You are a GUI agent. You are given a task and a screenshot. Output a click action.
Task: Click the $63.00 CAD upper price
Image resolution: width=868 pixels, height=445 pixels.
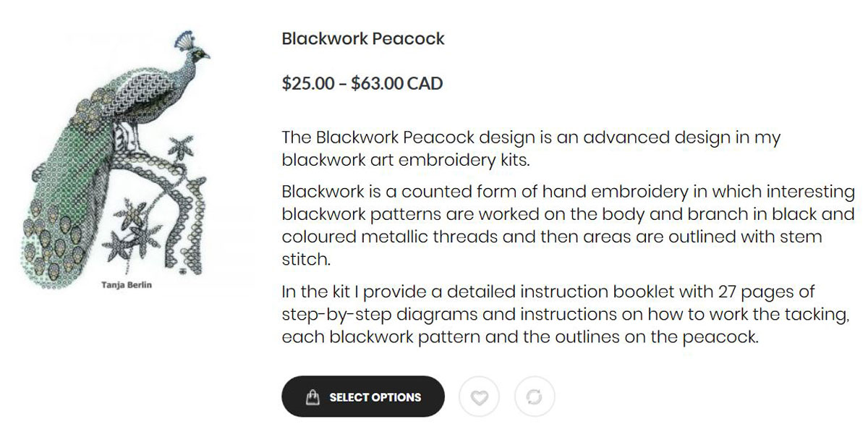(396, 83)
